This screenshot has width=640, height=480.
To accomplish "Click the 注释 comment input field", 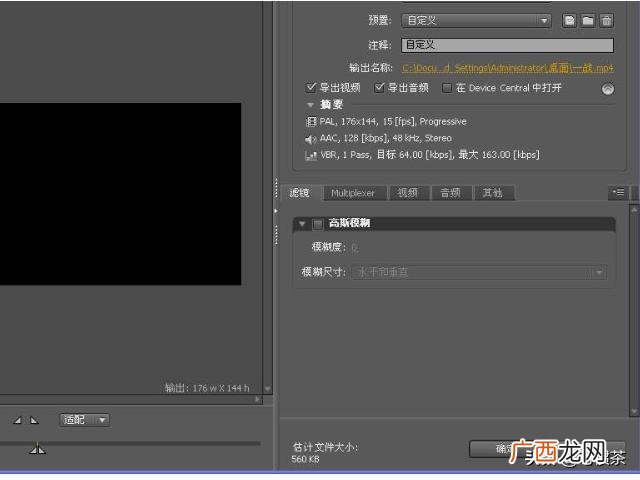I will (507, 45).
